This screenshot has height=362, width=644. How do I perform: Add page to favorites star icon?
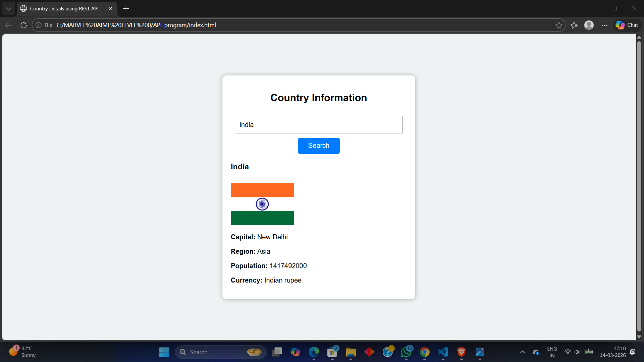pos(559,25)
